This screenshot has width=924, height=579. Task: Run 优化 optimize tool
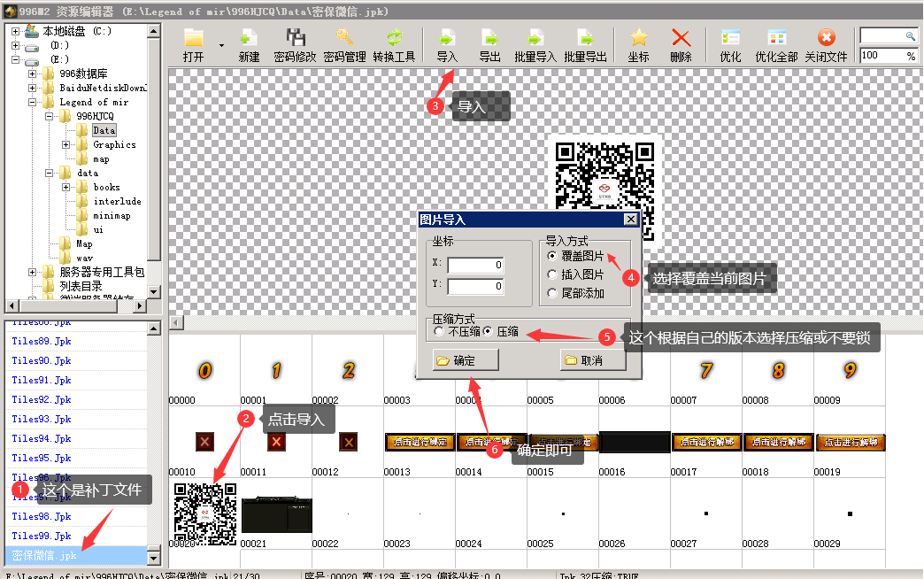(x=730, y=46)
